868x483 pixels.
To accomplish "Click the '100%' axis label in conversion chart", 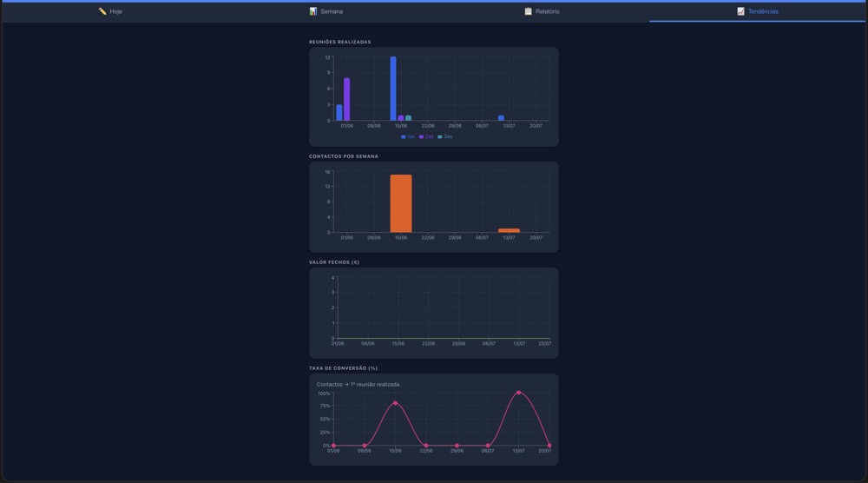I will pos(324,394).
